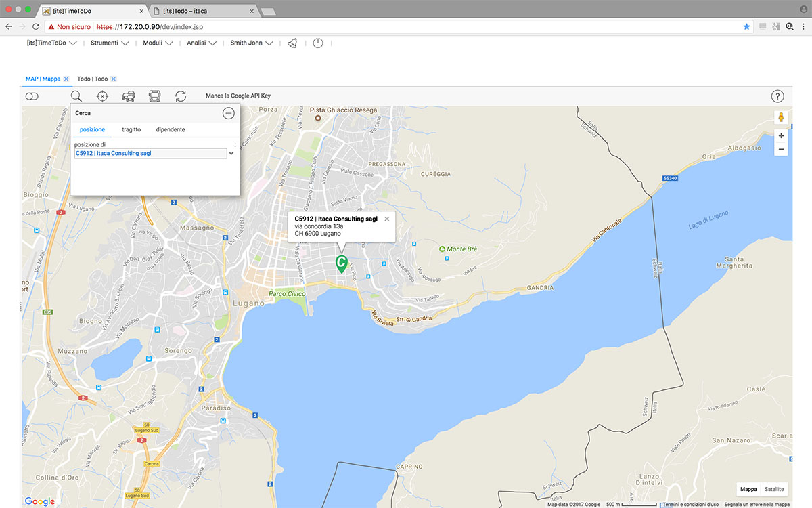Expand the Strumenti menu
Image resolution: width=812 pixels, height=508 pixels.
coord(110,43)
